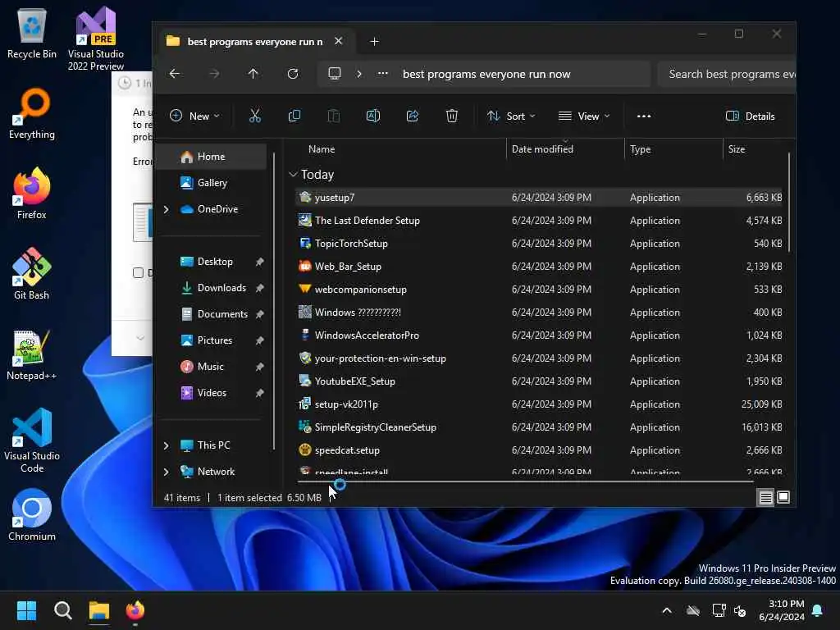The image size is (840, 630).
Task: Select The Last Defender Setup file
Action: point(539,220)
